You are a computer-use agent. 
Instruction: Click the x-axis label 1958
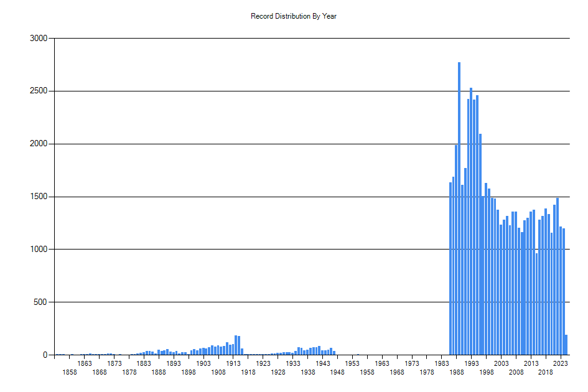pyautogui.click(x=367, y=372)
